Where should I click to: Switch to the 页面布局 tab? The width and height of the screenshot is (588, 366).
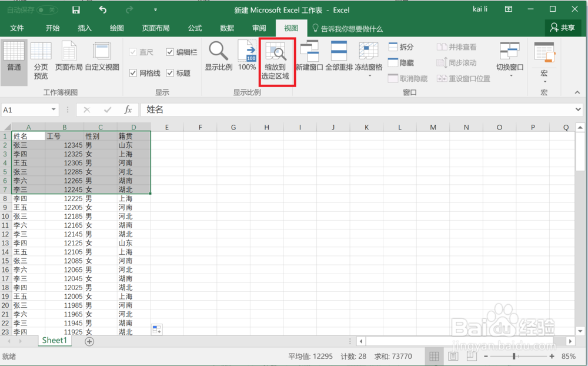point(156,28)
